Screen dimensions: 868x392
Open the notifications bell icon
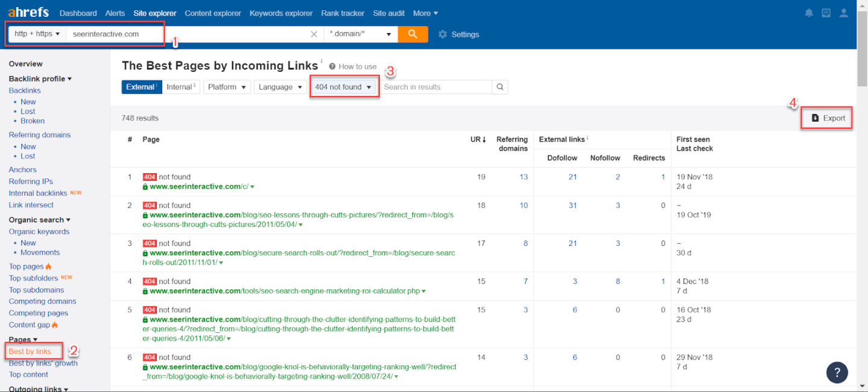[809, 13]
